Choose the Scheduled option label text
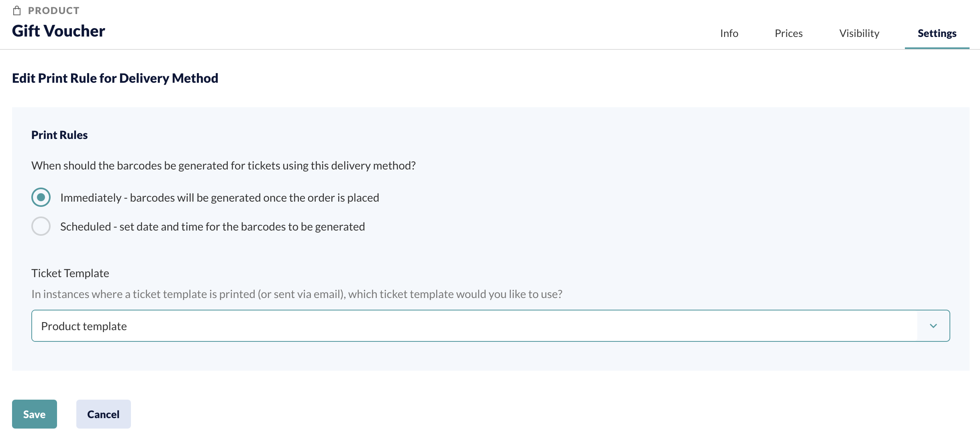Screen dimensions: 980x437 coord(212,227)
